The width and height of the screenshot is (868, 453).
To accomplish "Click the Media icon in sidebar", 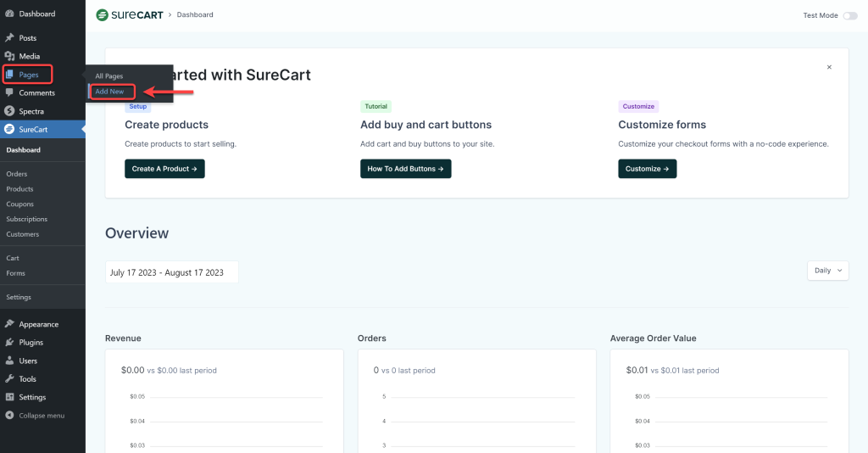I will [9, 56].
